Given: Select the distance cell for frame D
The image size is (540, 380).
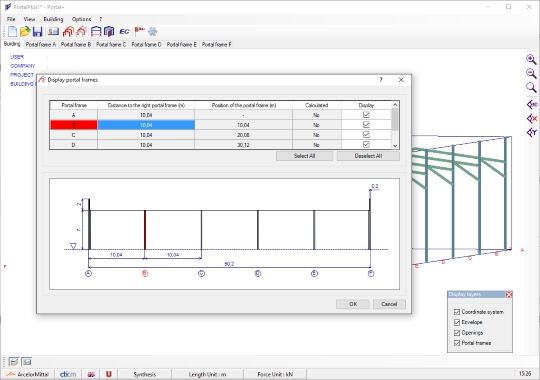Looking at the screenshot, I should (x=146, y=145).
